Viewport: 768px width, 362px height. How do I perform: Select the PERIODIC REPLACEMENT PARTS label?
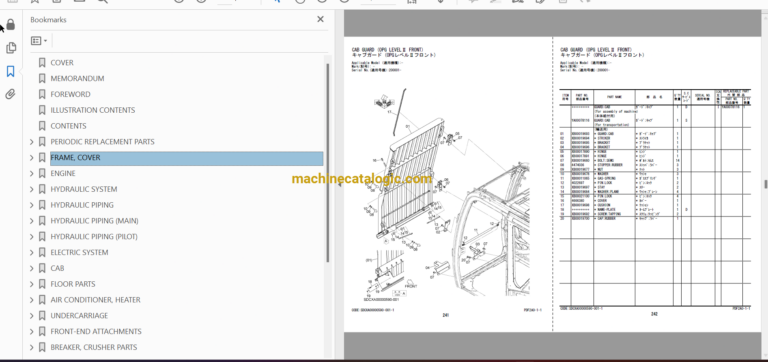click(x=102, y=142)
